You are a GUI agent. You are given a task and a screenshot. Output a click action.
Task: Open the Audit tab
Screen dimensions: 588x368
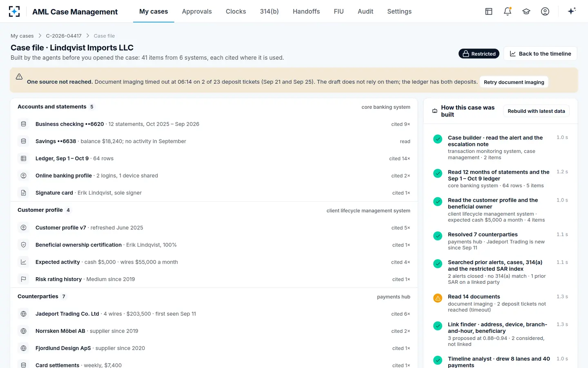click(x=365, y=11)
